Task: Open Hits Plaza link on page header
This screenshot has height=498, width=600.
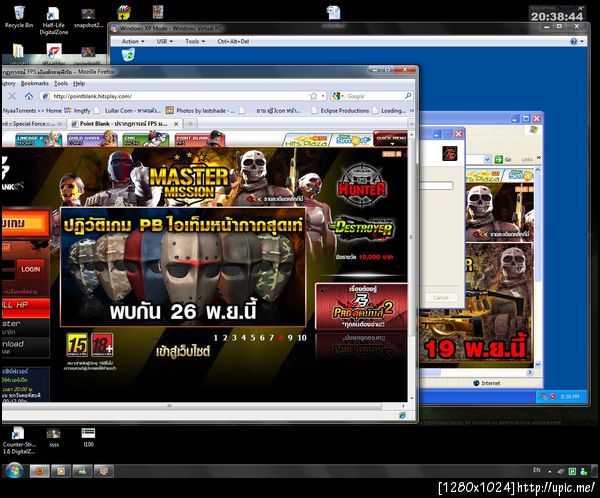Action: (306, 140)
